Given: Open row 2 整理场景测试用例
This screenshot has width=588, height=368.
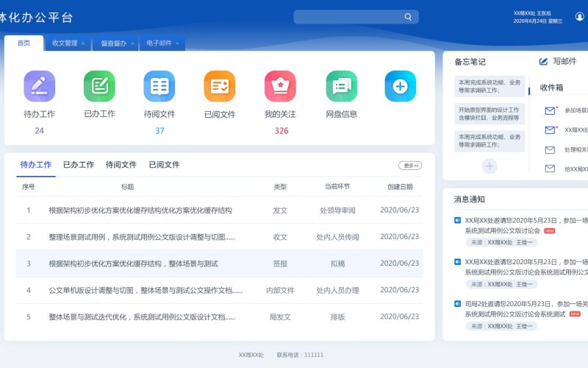Looking at the screenshot, I should pos(142,237).
